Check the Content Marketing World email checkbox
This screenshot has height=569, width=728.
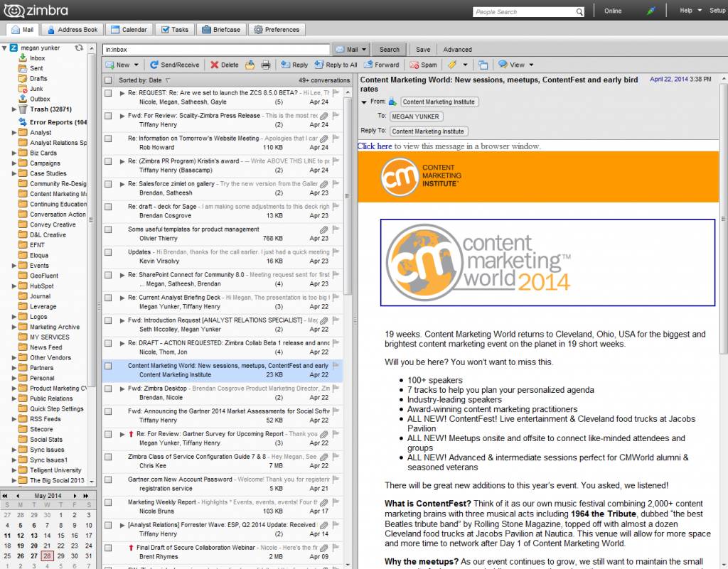tap(108, 366)
